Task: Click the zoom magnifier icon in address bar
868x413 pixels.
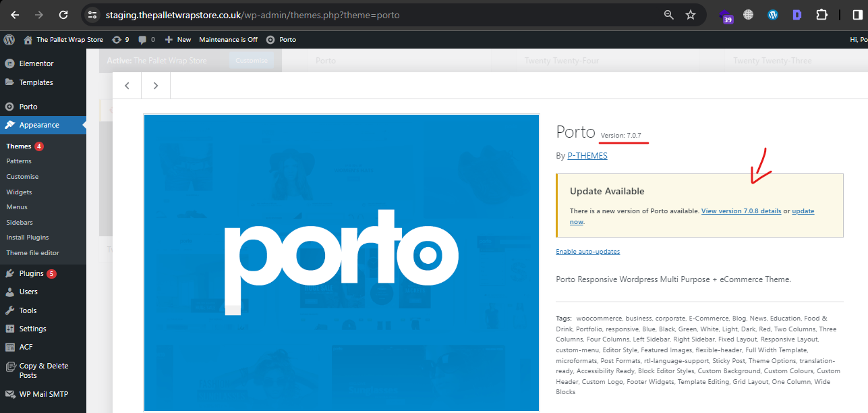Action: tap(669, 14)
